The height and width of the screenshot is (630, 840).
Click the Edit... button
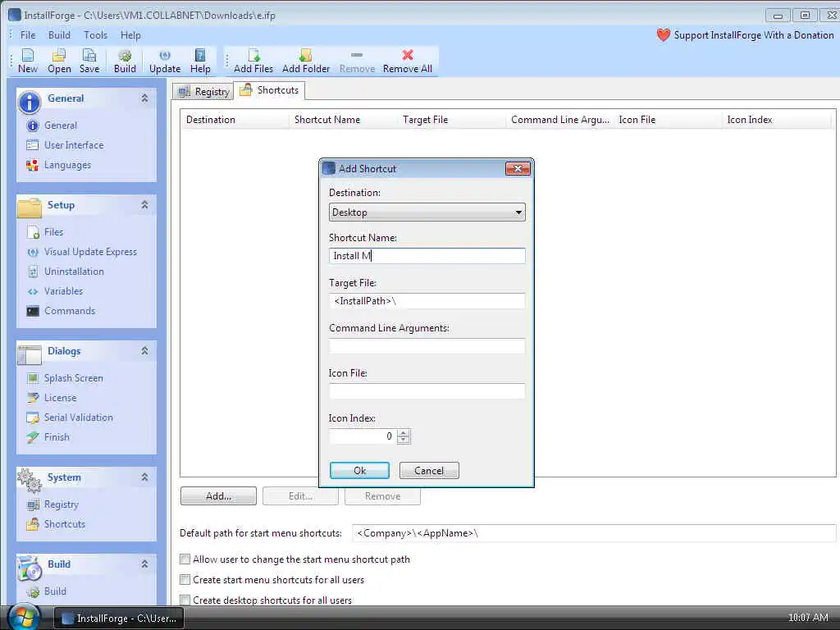point(300,496)
